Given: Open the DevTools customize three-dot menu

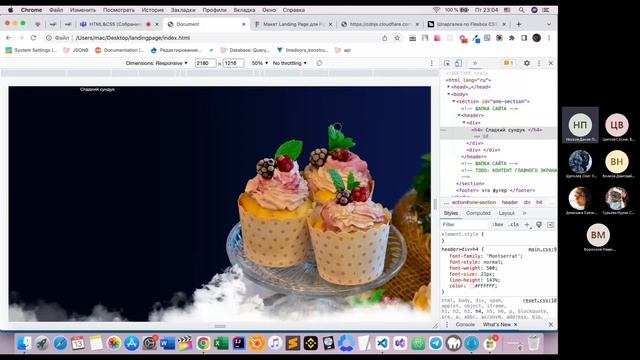Looking at the screenshot, I should tap(539, 63).
